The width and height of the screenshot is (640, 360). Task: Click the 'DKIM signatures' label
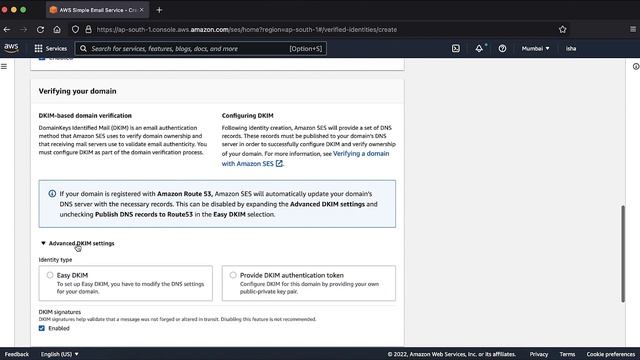tap(60, 312)
